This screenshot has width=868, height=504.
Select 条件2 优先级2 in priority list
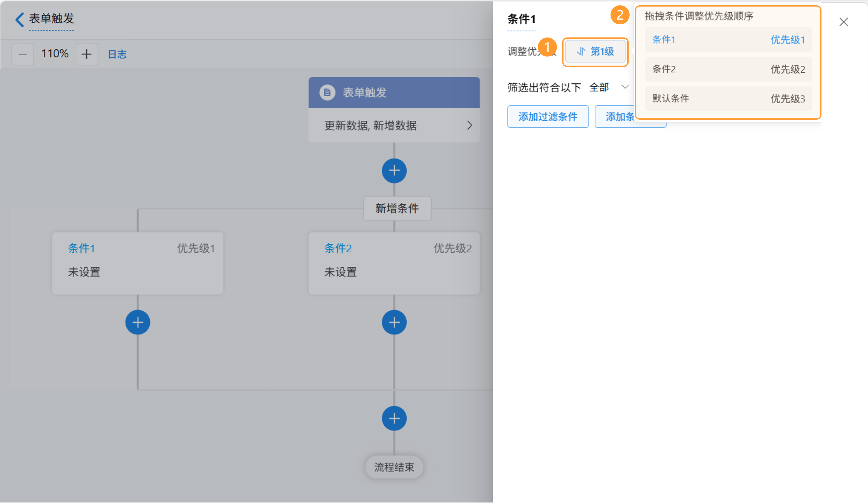(728, 69)
